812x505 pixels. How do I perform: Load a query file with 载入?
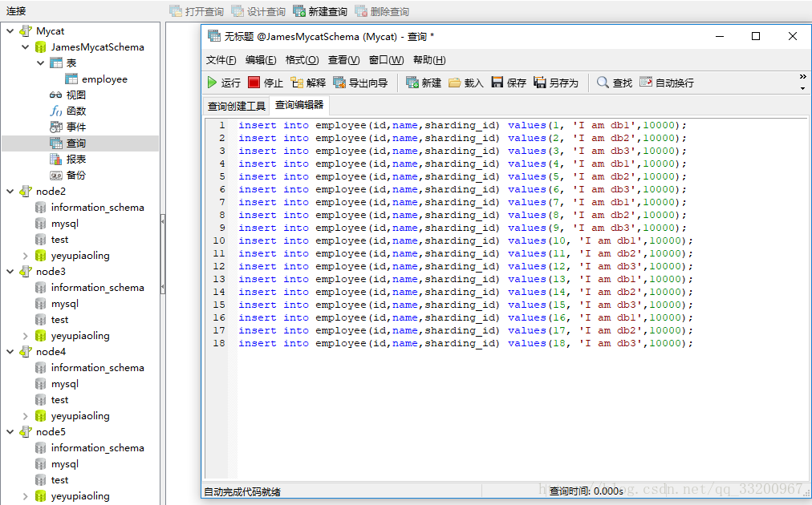[466, 83]
